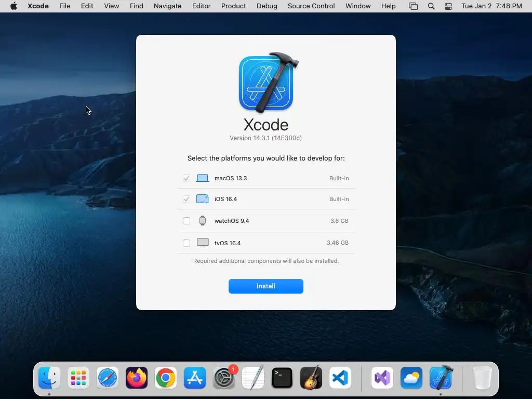This screenshot has width=532, height=399.
Task: Launch Visual Studio from the Dock
Action: coord(382,378)
